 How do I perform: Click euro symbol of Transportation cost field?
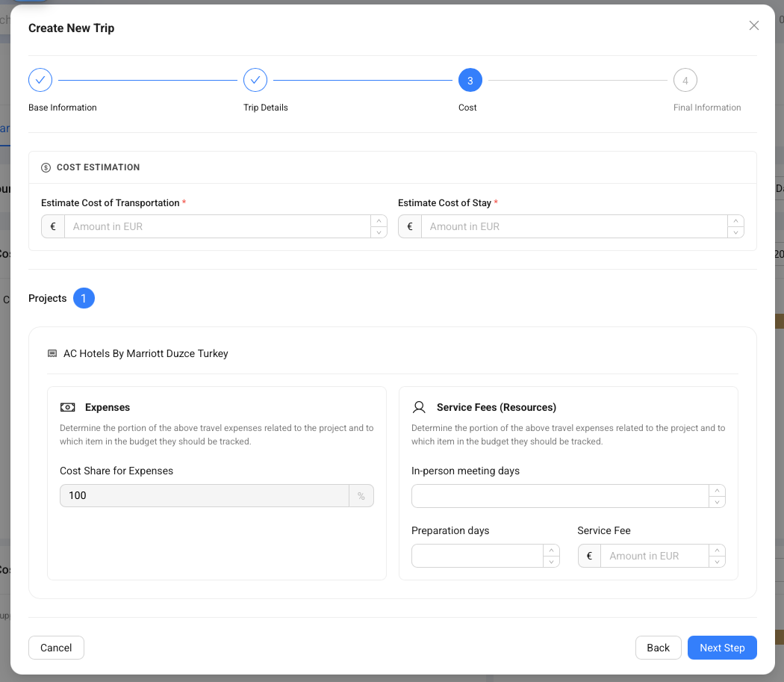[x=53, y=226]
